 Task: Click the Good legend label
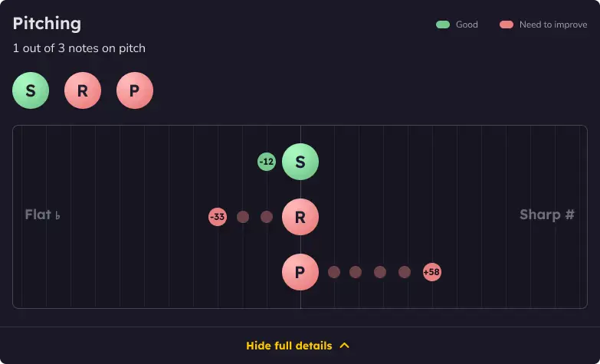(467, 25)
